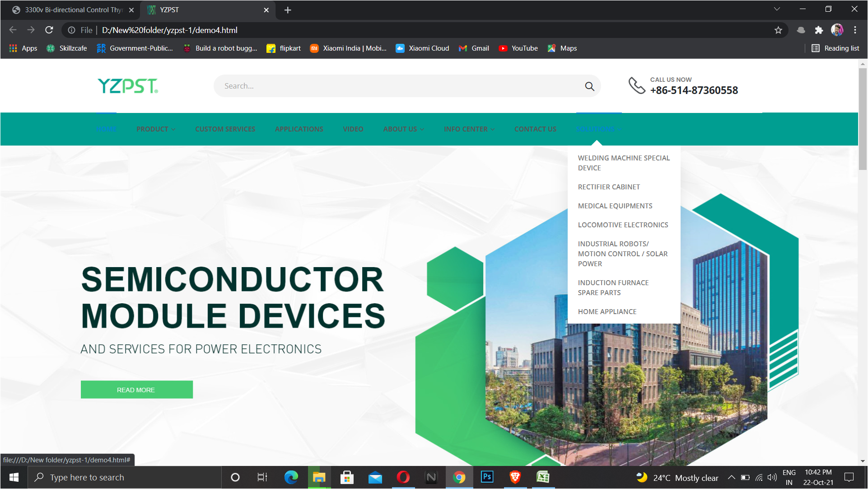This screenshot has height=489, width=868.
Task: Expand the ABOUT US dropdown
Action: coord(403,129)
